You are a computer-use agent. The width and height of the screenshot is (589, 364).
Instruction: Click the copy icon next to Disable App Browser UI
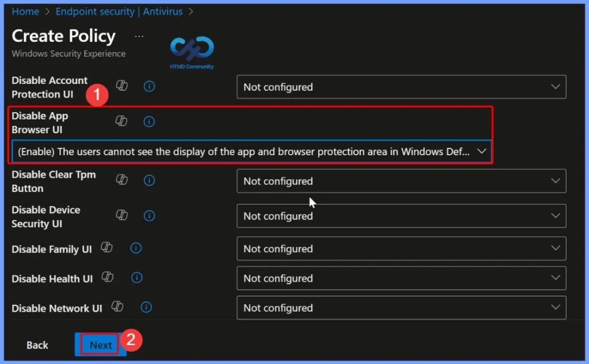(x=121, y=121)
